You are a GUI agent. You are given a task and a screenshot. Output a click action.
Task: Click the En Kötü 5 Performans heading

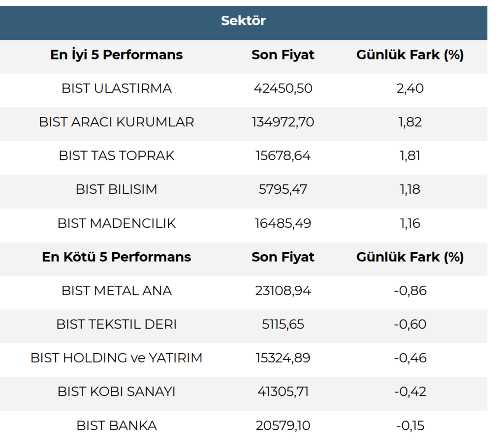tap(117, 257)
